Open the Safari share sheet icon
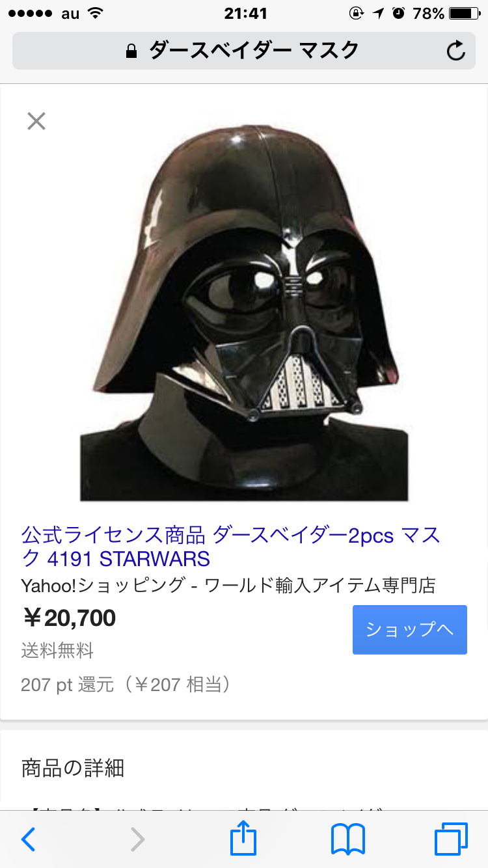This screenshot has height=868, width=488. pos(244,837)
